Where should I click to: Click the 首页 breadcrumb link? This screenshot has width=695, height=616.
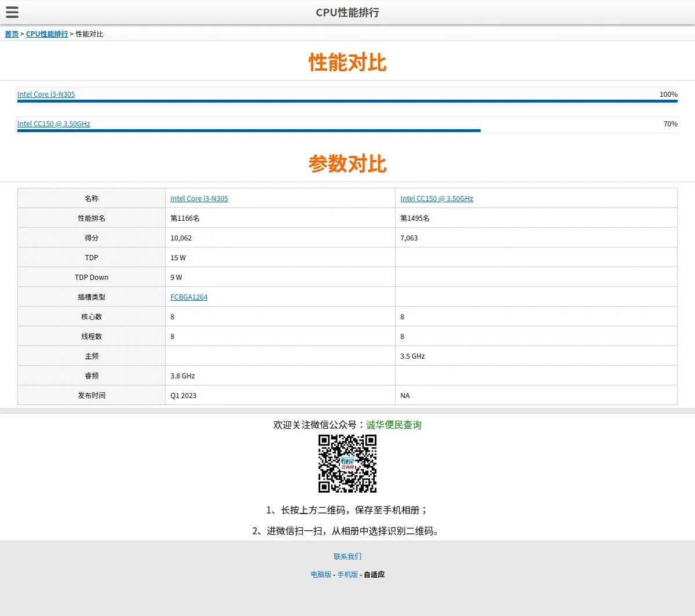(12, 34)
